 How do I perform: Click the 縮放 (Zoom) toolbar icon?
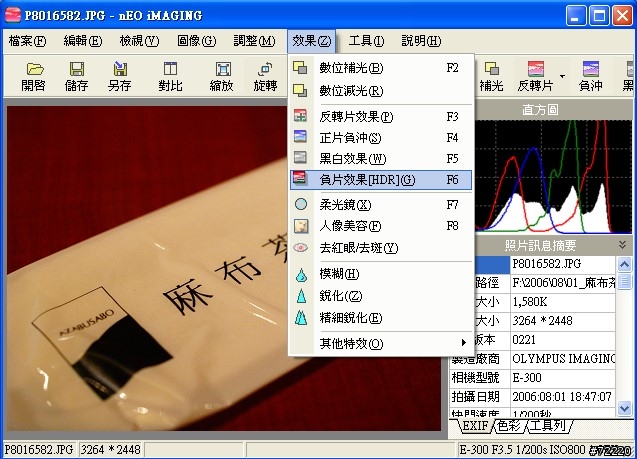222,77
